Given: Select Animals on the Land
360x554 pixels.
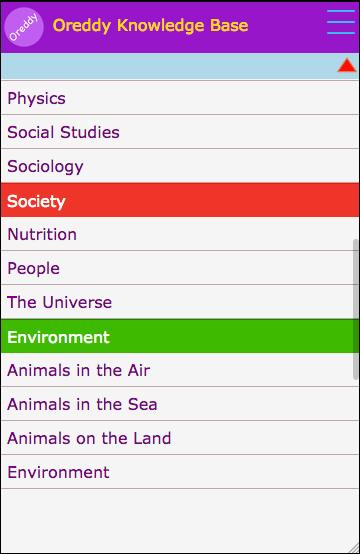Looking at the screenshot, I should (180, 438).
